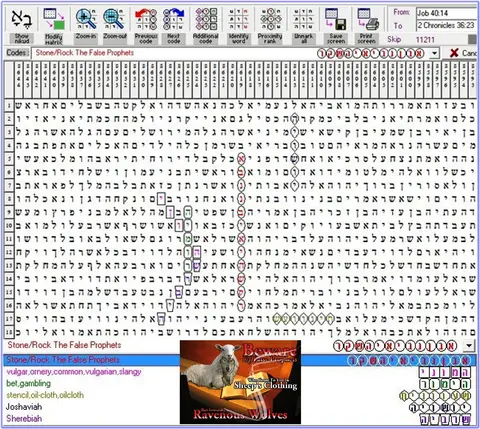
Task: Go to Next code icon
Action: [x=173, y=19]
